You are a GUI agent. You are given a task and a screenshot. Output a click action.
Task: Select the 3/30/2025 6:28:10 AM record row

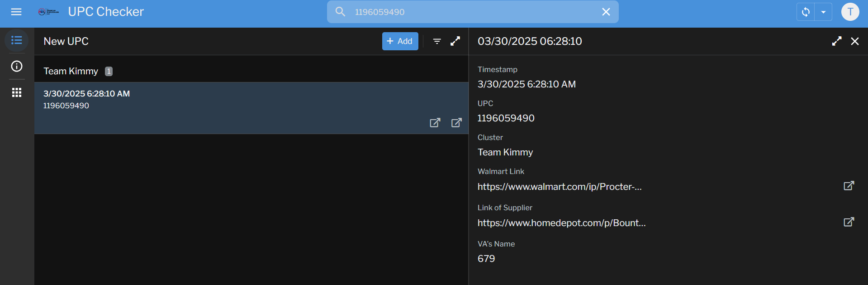point(251,108)
